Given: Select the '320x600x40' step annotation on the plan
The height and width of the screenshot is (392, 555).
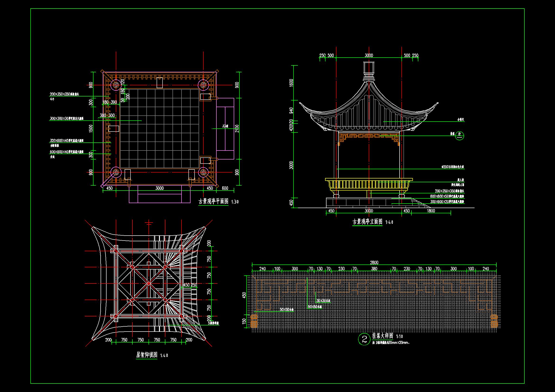Looking at the screenshot, I should (x=67, y=140).
